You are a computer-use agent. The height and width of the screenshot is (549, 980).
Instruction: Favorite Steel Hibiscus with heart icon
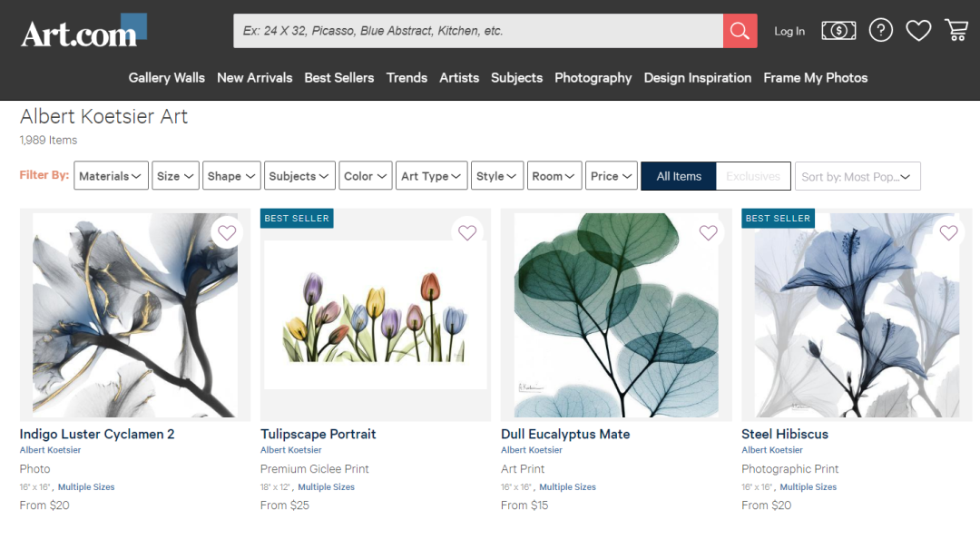tap(948, 232)
